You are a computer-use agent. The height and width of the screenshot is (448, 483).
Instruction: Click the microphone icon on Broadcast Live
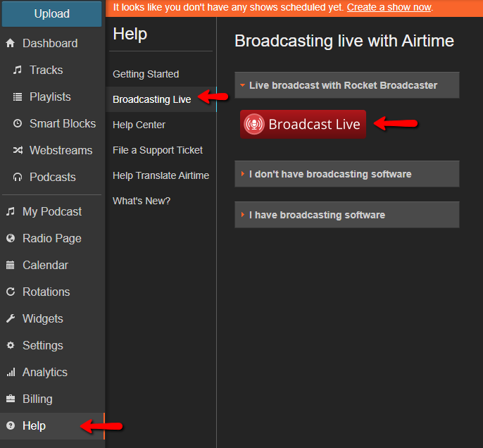click(x=254, y=124)
